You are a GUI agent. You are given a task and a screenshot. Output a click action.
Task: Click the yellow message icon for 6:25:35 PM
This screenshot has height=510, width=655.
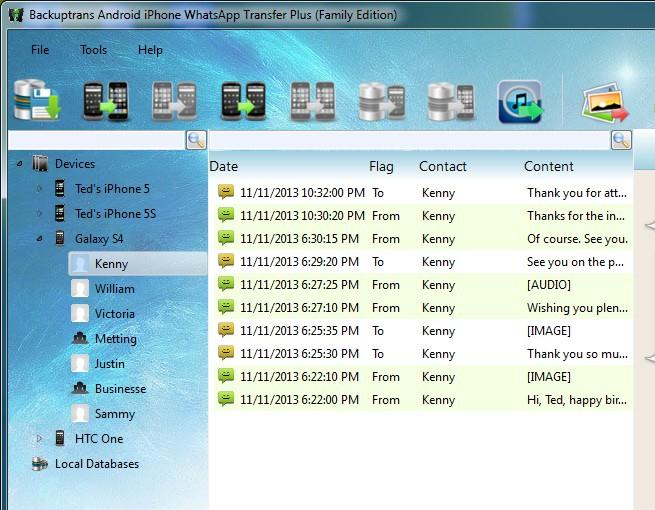226,330
